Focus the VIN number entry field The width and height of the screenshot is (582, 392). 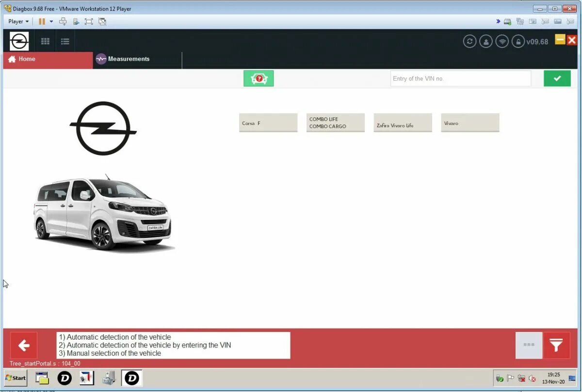461,78
